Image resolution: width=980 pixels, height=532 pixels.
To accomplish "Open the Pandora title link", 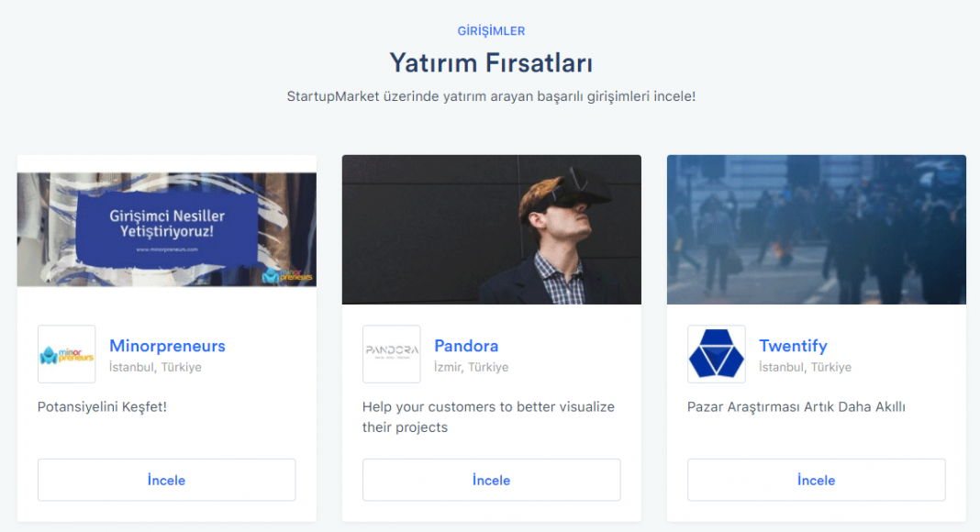I will (466, 346).
